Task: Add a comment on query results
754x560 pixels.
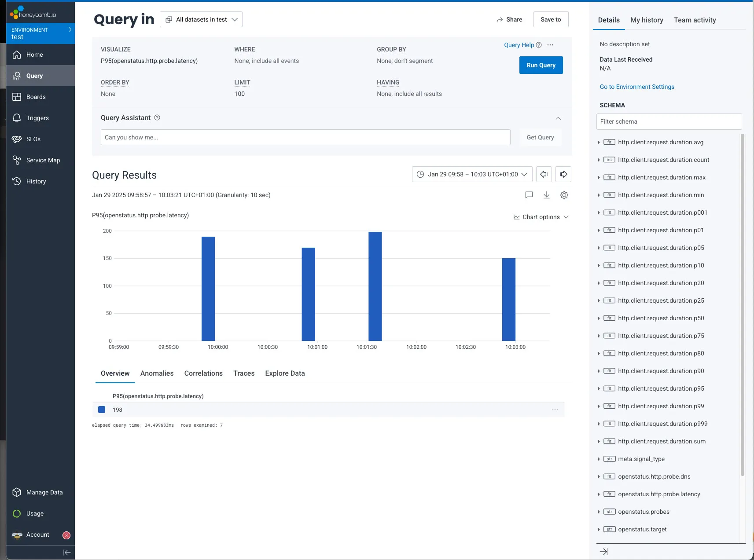Action: (529, 195)
